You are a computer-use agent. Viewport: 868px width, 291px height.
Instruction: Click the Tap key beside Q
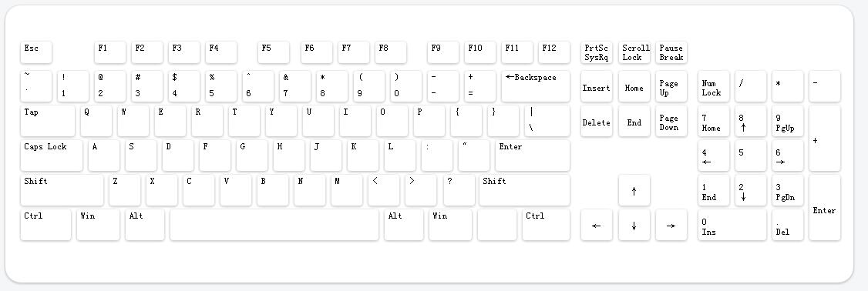pos(48,121)
